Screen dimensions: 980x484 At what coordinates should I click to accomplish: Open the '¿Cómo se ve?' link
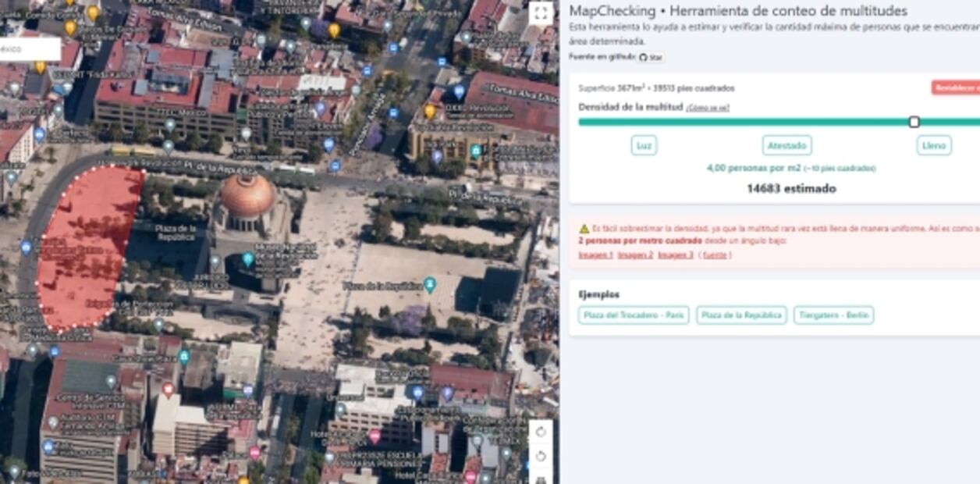708,108
